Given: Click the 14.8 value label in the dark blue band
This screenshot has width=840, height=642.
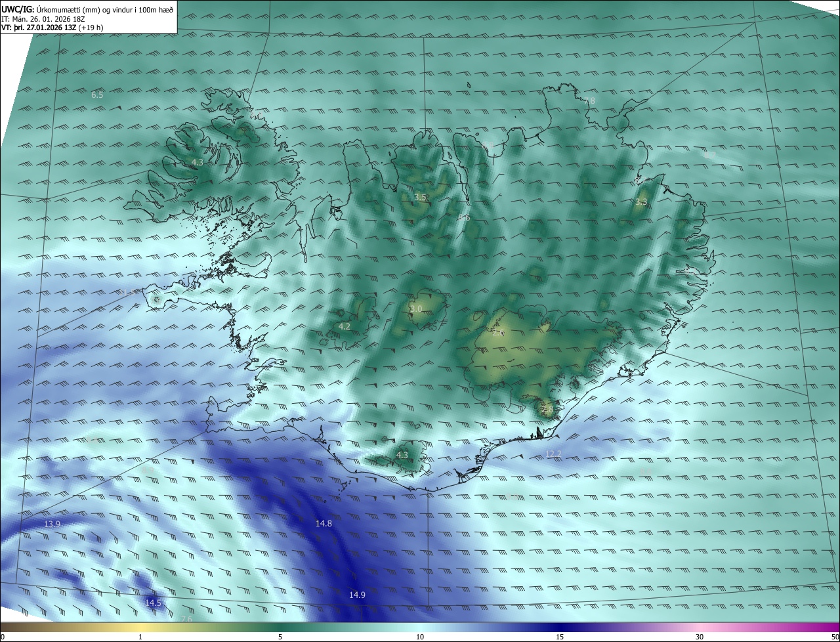Looking at the screenshot, I should 324,523.
